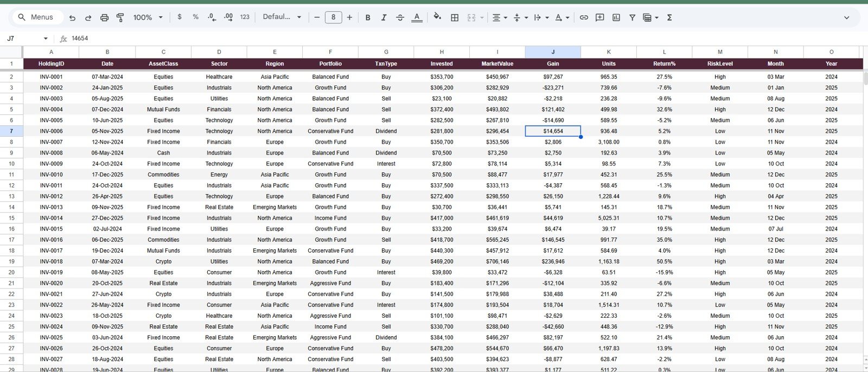Open the Menus search box
This screenshot has height=372, width=868.
click(36, 17)
